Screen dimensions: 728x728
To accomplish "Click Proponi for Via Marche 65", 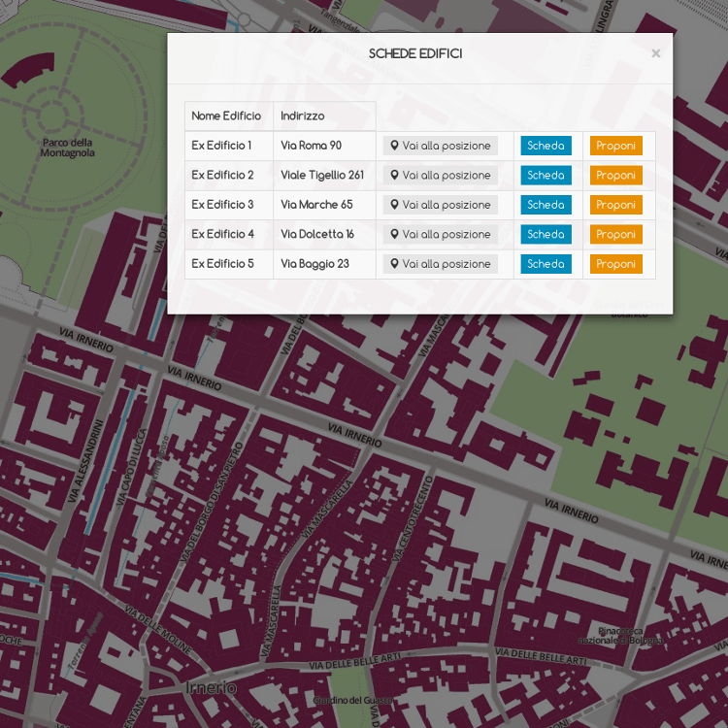I will tap(616, 205).
